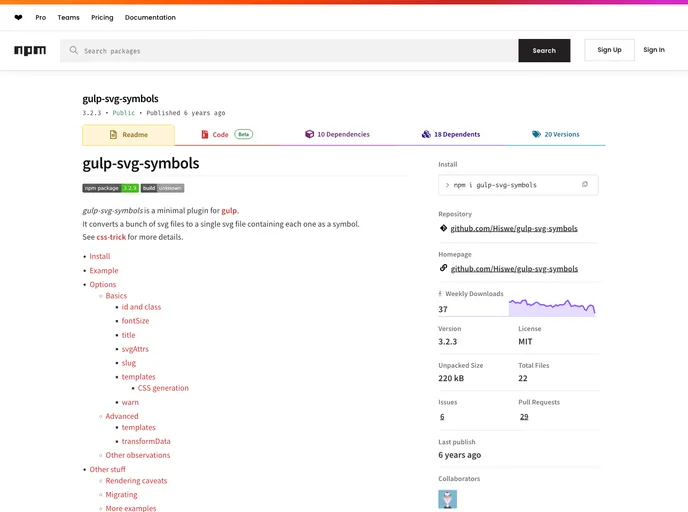Screen dimensions: 688x512
Task: Jump to templates under Basics
Action: point(139,377)
